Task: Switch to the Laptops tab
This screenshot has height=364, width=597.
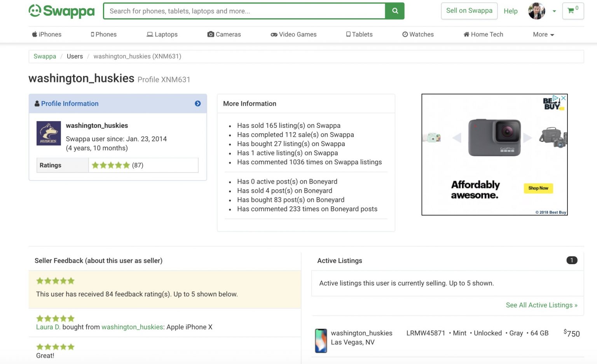Action: 162,34
